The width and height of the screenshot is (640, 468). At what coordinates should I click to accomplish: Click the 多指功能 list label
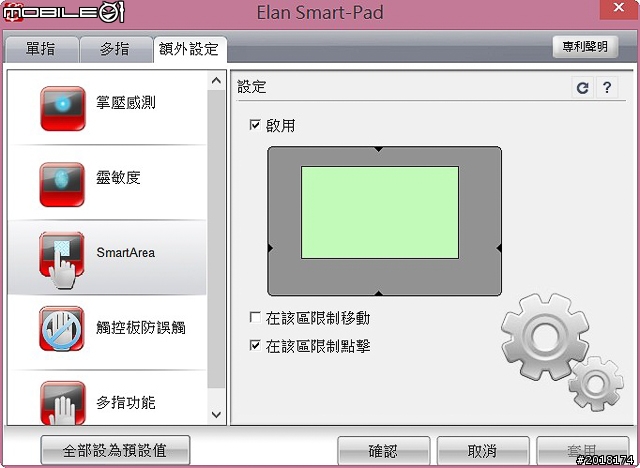click(x=126, y=402)
